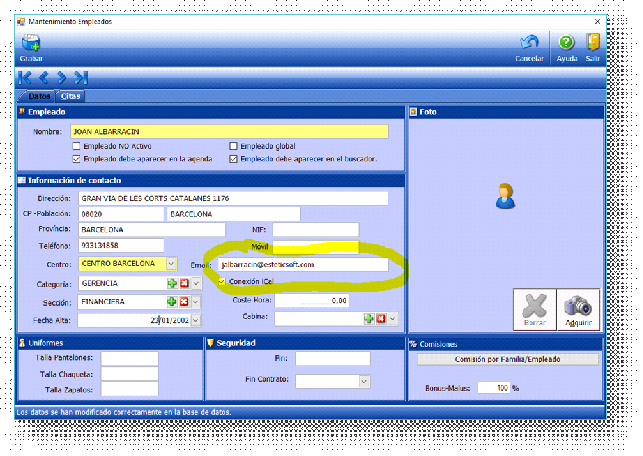Open Ayuda help icon

pos(566,44)
